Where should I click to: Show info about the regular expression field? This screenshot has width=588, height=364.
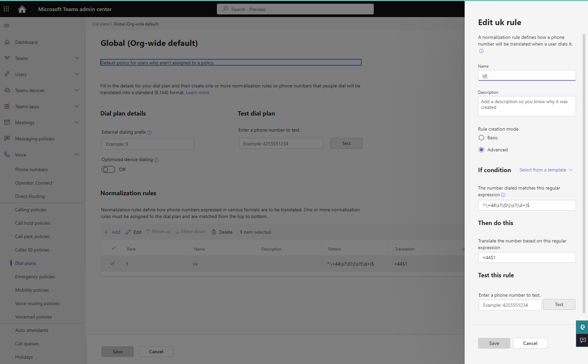click(x=503, y=195)
